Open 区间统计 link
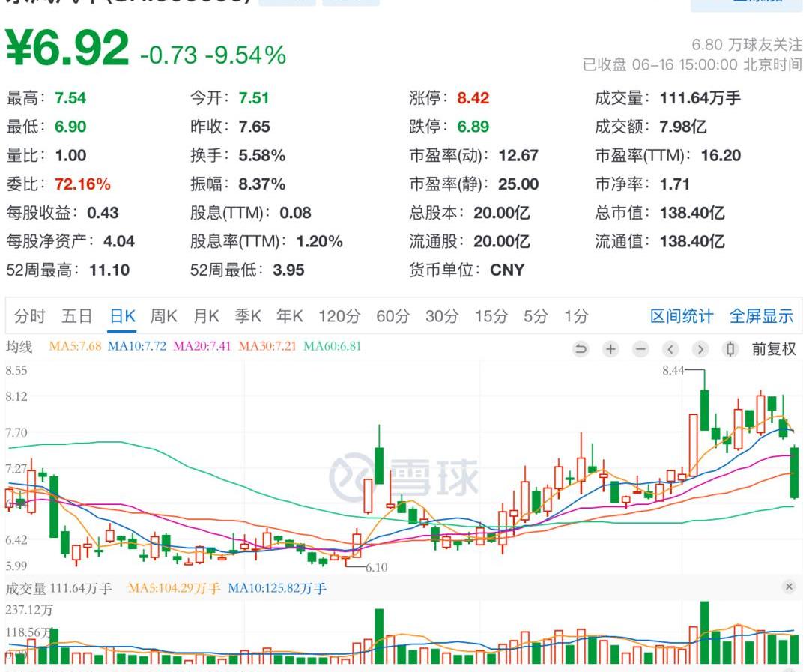 point(682,316)
